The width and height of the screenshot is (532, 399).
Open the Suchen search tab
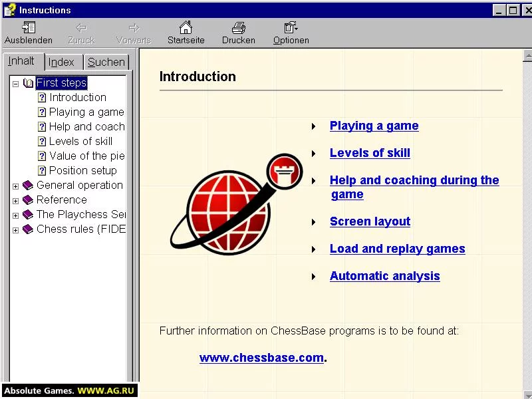(106, 62)
